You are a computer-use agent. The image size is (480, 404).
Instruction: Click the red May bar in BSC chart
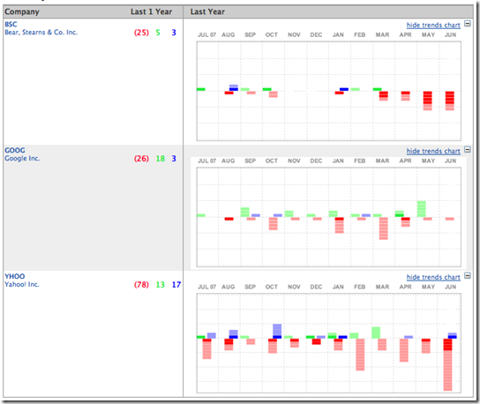click(428, 101)
